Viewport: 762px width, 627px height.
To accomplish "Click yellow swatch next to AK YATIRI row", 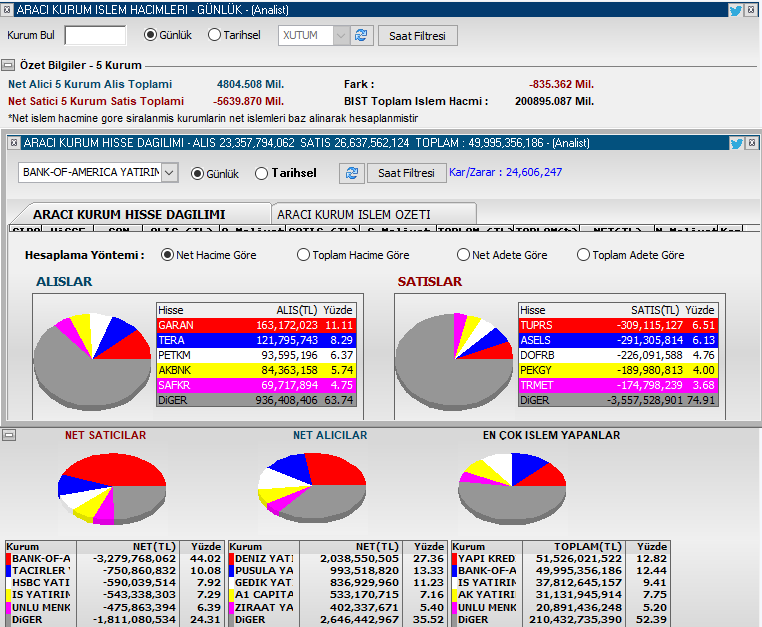I will [454, 594].
